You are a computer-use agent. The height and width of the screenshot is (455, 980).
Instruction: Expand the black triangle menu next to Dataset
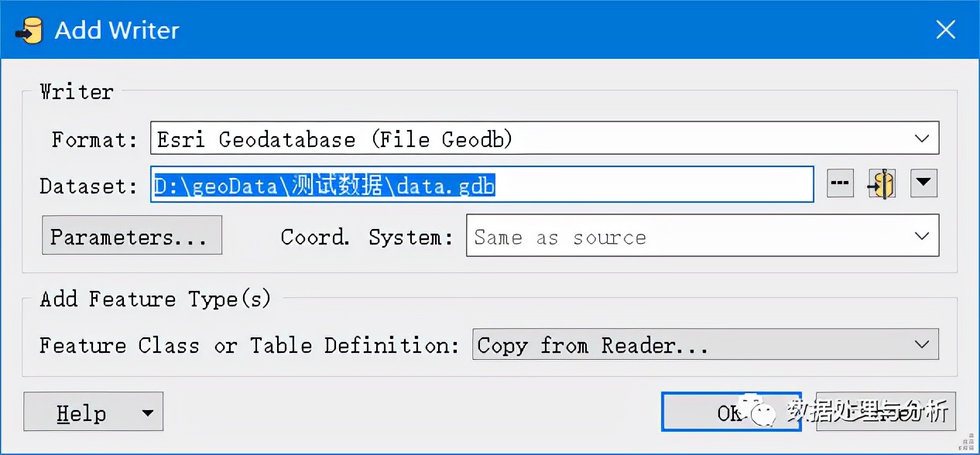tap(923, 184)
